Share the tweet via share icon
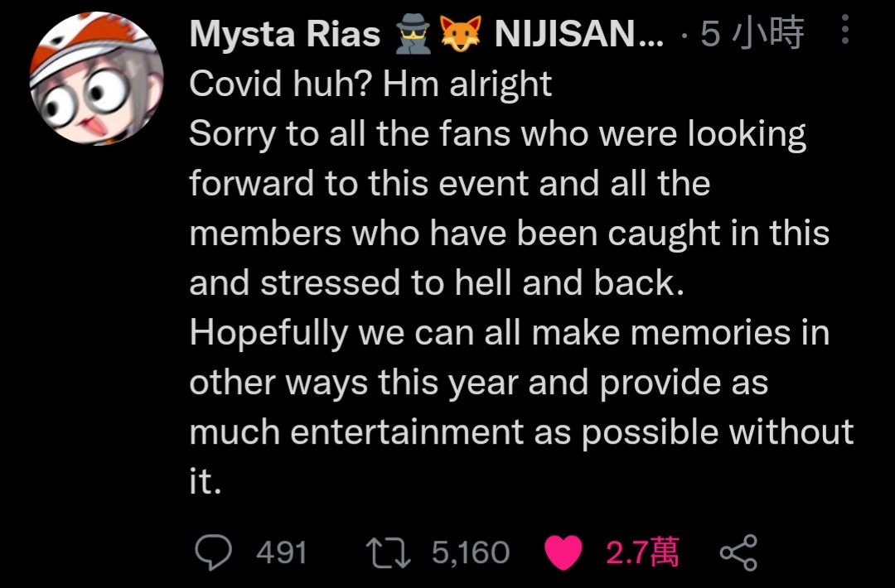The image size is (895, 588). point(738,552)
